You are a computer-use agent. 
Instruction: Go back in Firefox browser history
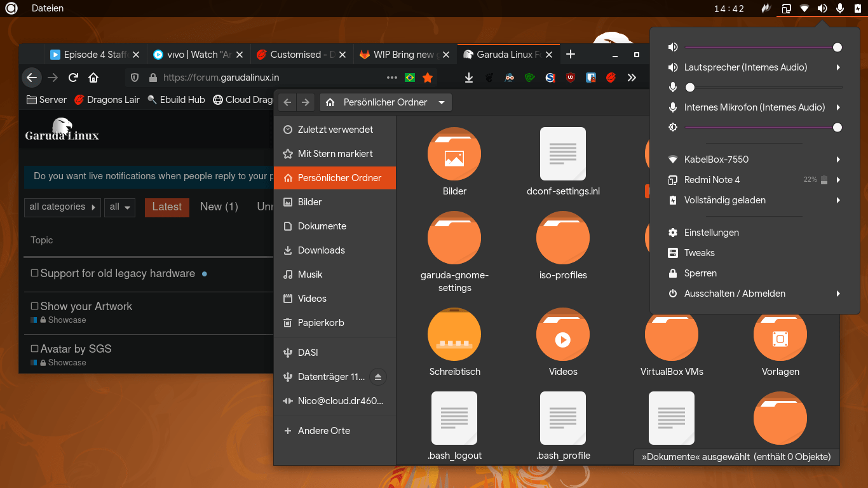pyautogui.click(x=32, y=78)
